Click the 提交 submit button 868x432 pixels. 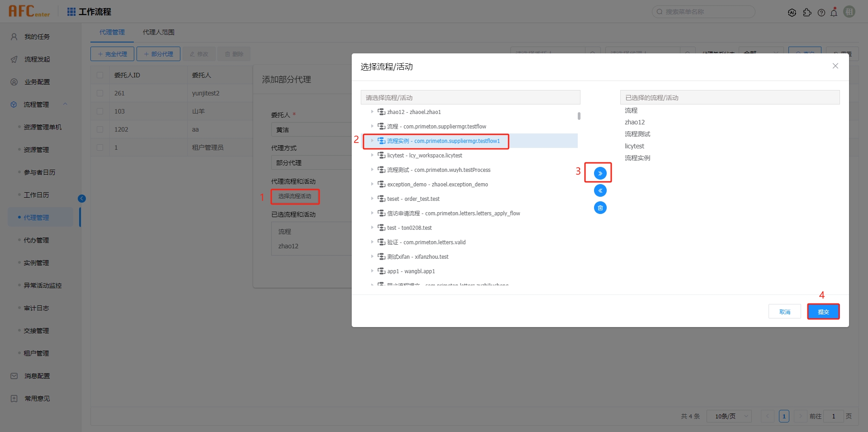(x=823, y=312)
